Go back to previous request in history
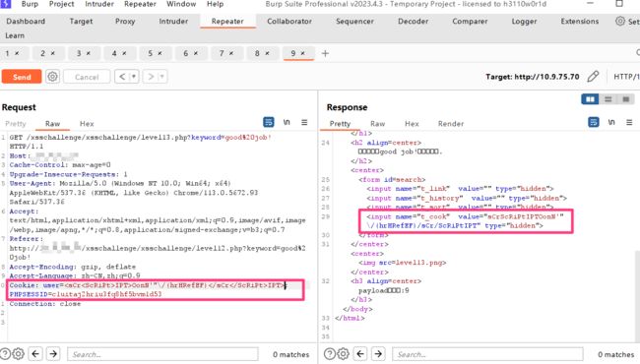This screenshot has height=364, width=640. click(122, 76)
